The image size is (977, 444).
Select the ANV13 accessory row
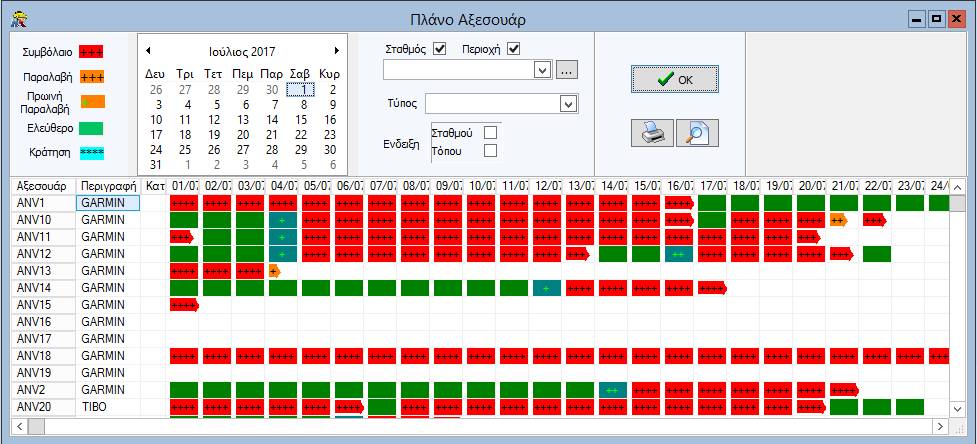(43, 271)
